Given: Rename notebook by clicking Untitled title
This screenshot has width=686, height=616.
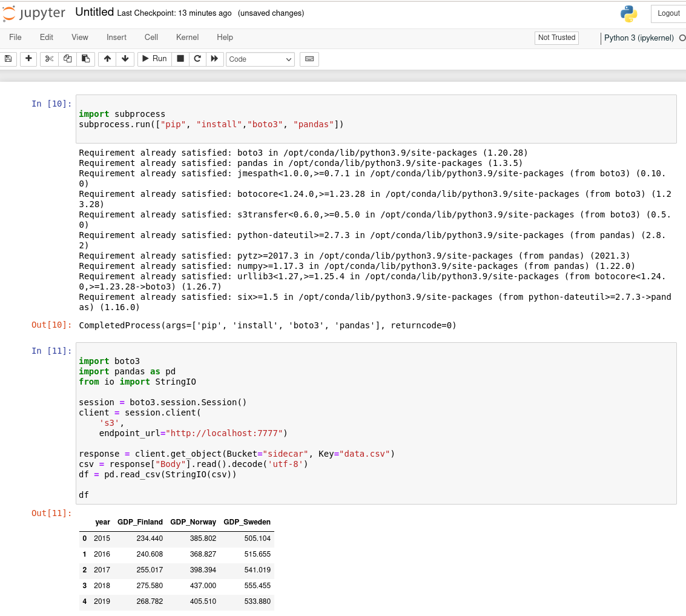Looking at the screenshot, I should coord(94,13).
